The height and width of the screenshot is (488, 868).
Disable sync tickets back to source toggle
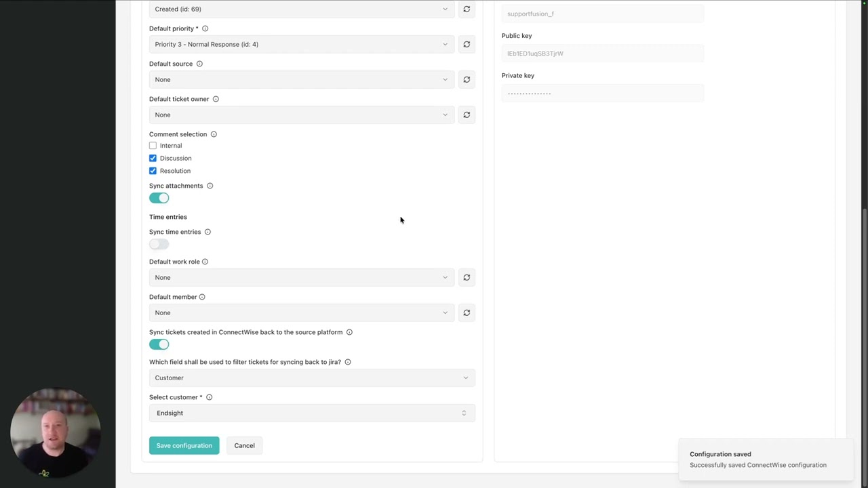(x=159, y=344)
